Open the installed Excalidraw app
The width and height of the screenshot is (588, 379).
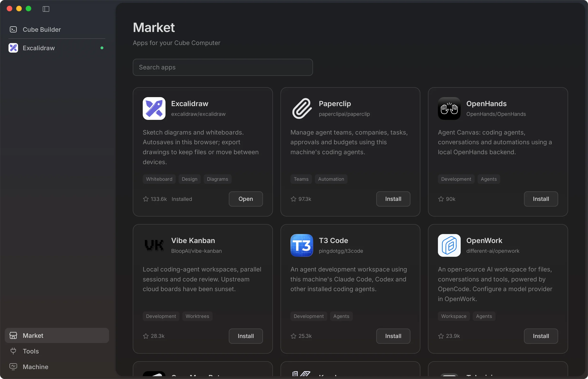tap(246, 199)
